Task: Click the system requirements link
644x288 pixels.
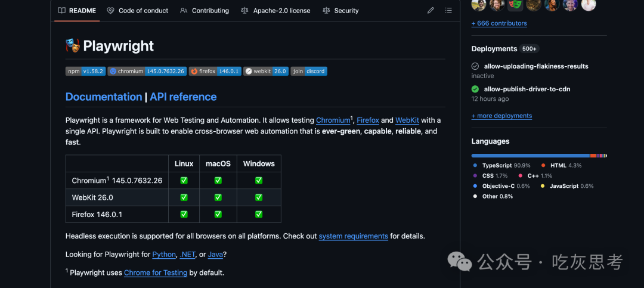Action: pyautogui.click(x=353, y=236)
